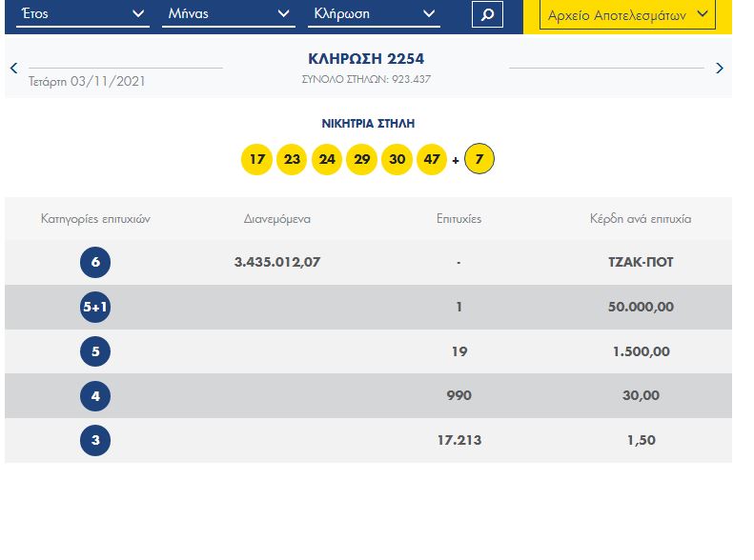Select the category 3 circle badge

click(95, 440)
